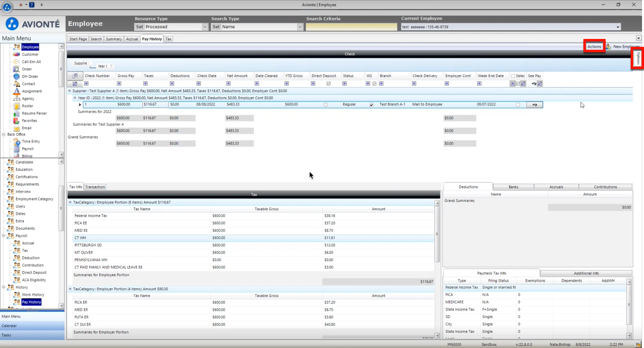Click the Search Criteria input field
The width and height of the screenshot is (644, 348).
coord(351,27)
